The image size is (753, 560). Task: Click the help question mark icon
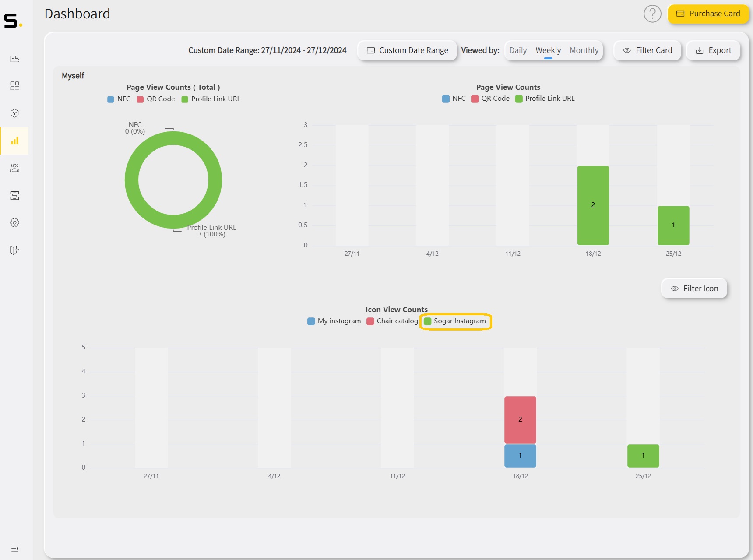tap(652, 14)
